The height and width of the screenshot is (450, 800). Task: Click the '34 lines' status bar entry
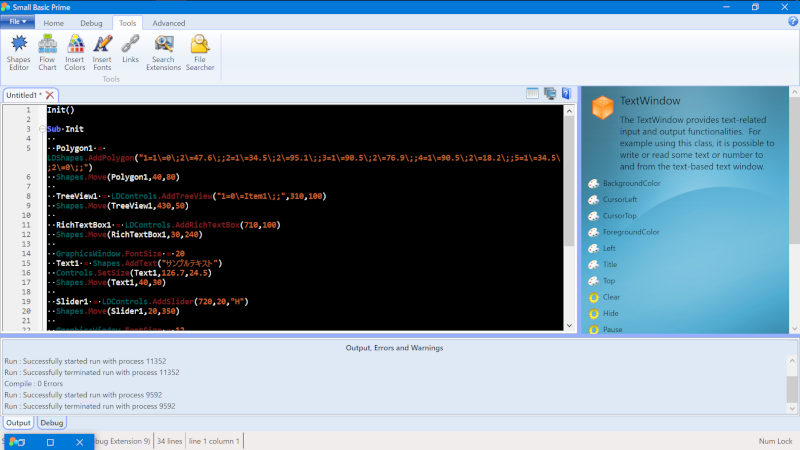click(169, 441)
